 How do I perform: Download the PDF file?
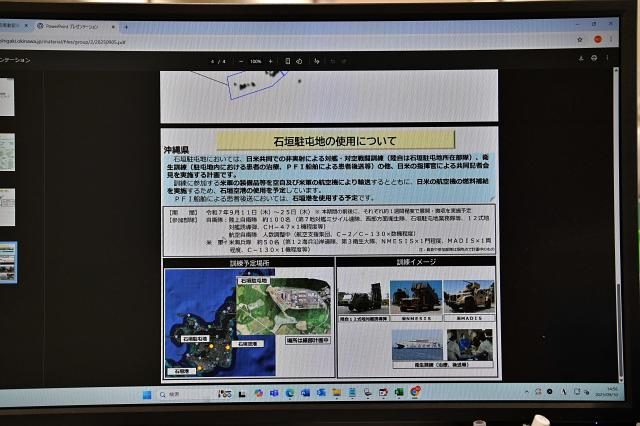coord(580,59)
